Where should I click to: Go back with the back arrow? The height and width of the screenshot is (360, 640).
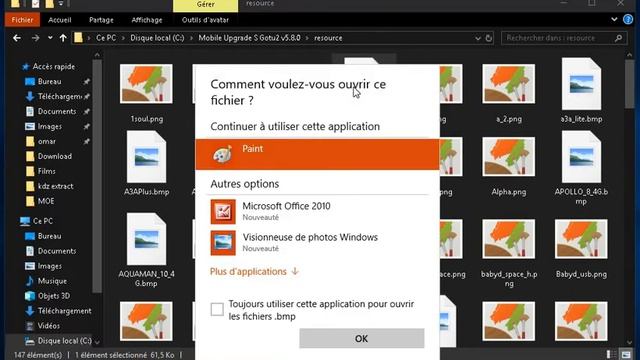click(17, 38)
